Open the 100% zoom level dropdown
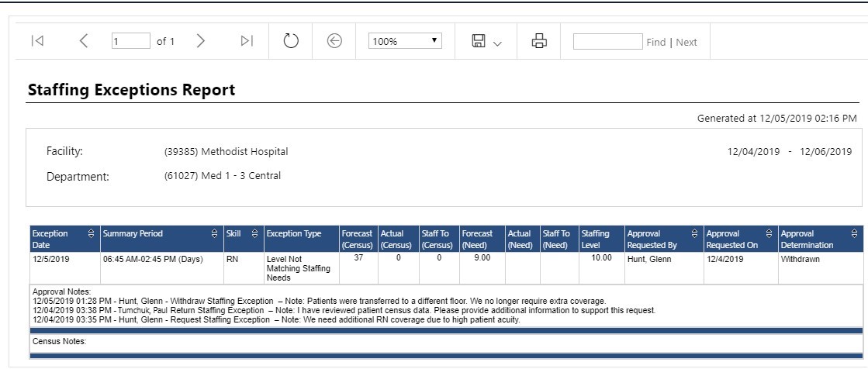Image resolution: width=868 pixels, height=369 pixels. tap(405, 42)
